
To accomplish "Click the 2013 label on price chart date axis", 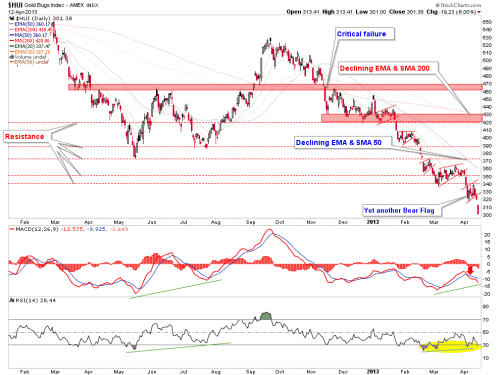I will tap(373, 222).
